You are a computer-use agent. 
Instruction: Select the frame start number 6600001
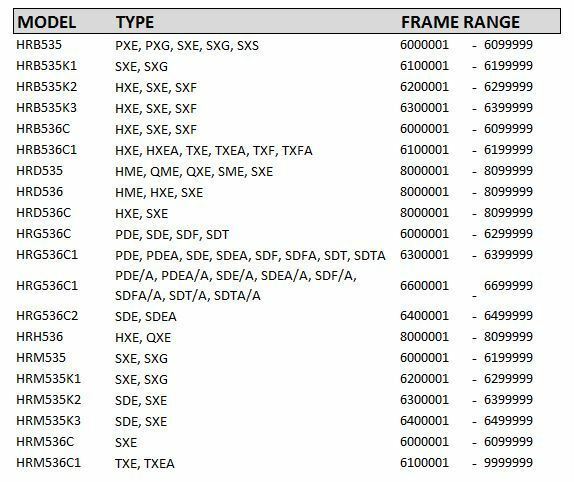tap(424, 285)
